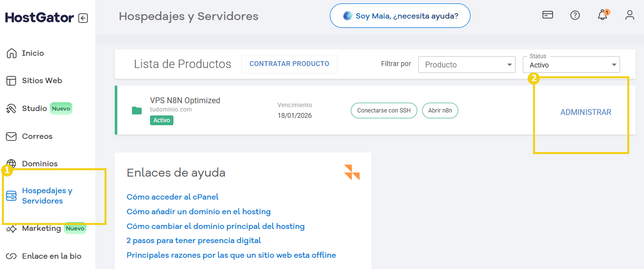Click Conectarse con SSH button
Image resolution: width=644 pixels, height=269 pixels.
[x=384, y=111]
